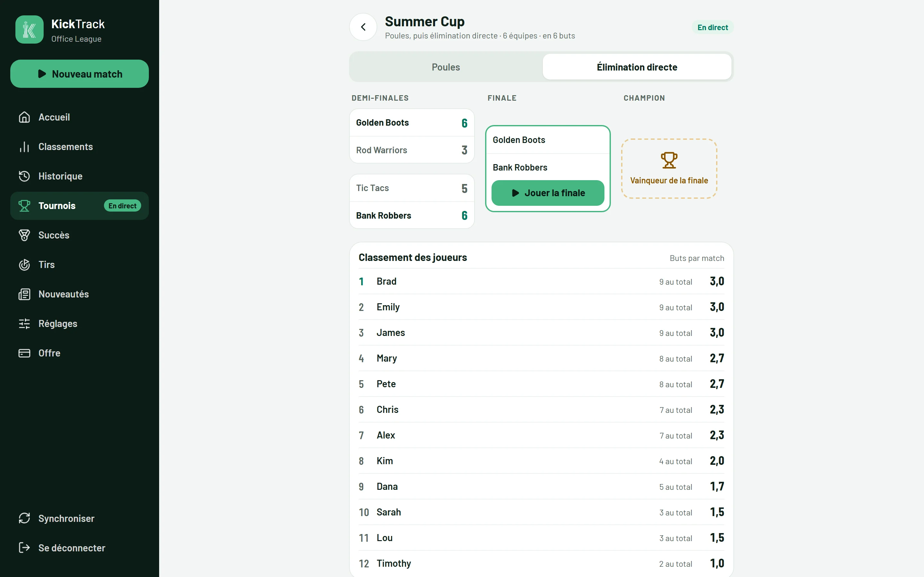The width and height of the screenshot is (924, 577).
Task: Click the Vainqueur de la finale trophy box
Action: [x=669, y=169]
